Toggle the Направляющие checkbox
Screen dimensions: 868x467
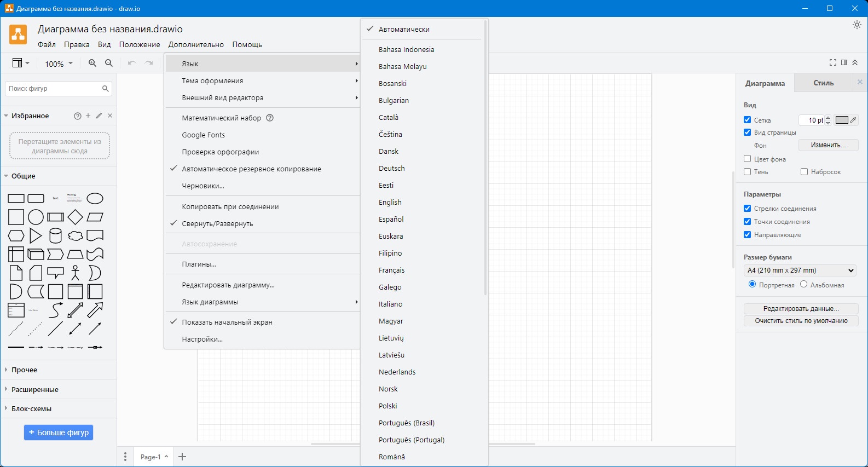click(747, 234)
